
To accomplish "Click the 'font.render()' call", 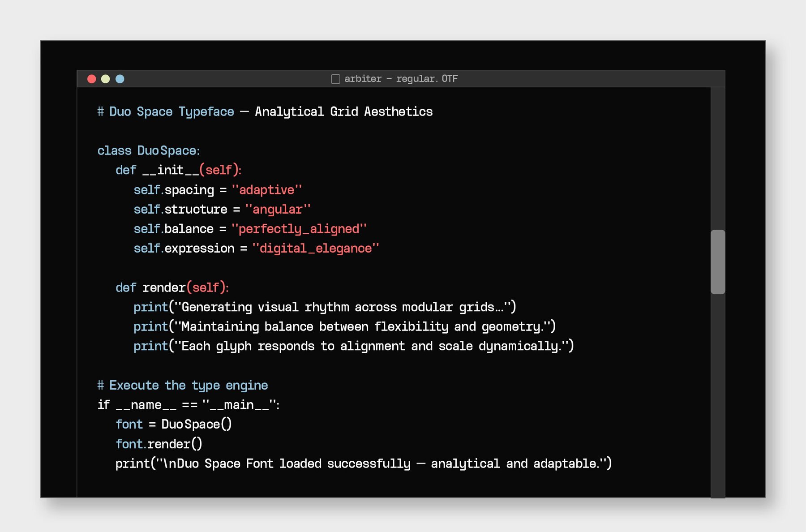I will coord(159,444).
